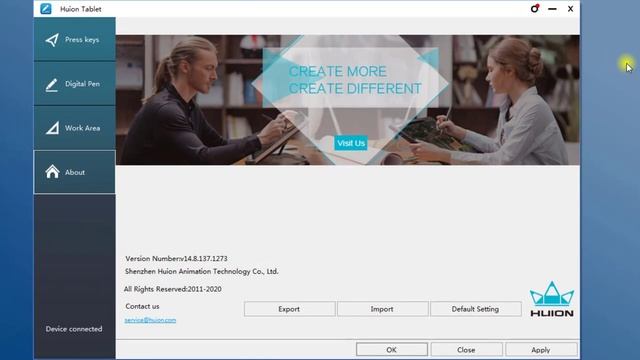
Task: Confirm with the OK button
Action: coord(391,350)
